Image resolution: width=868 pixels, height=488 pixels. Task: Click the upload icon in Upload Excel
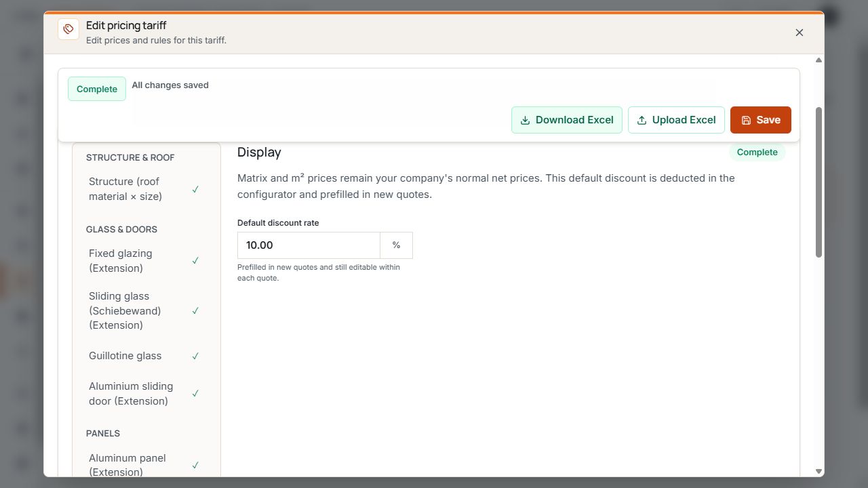pos(642,120)
